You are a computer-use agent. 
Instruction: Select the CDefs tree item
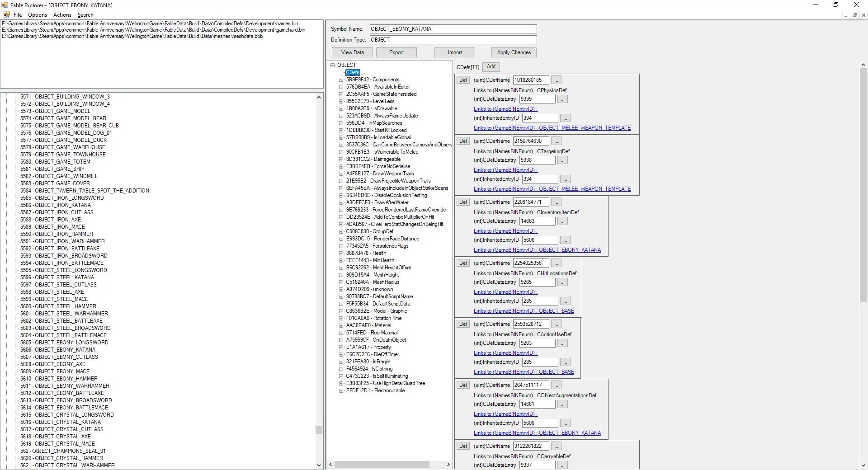[353, 72]
